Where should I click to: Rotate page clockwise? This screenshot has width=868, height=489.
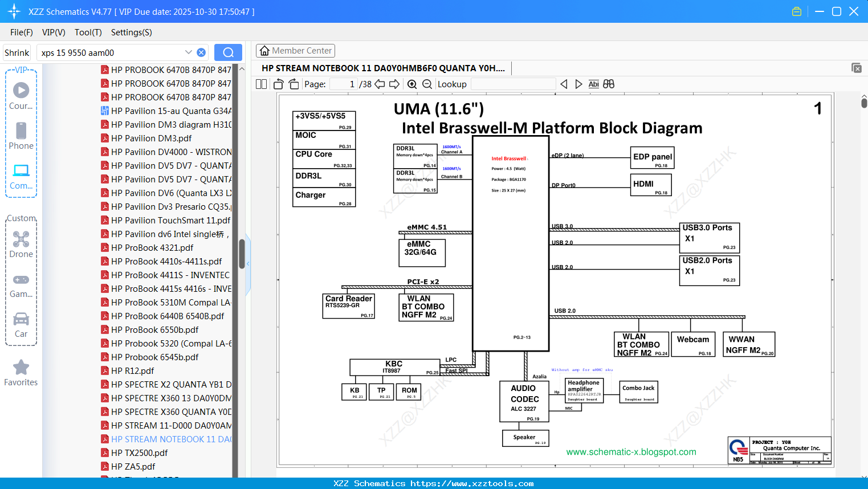click(x=294, y=84)
